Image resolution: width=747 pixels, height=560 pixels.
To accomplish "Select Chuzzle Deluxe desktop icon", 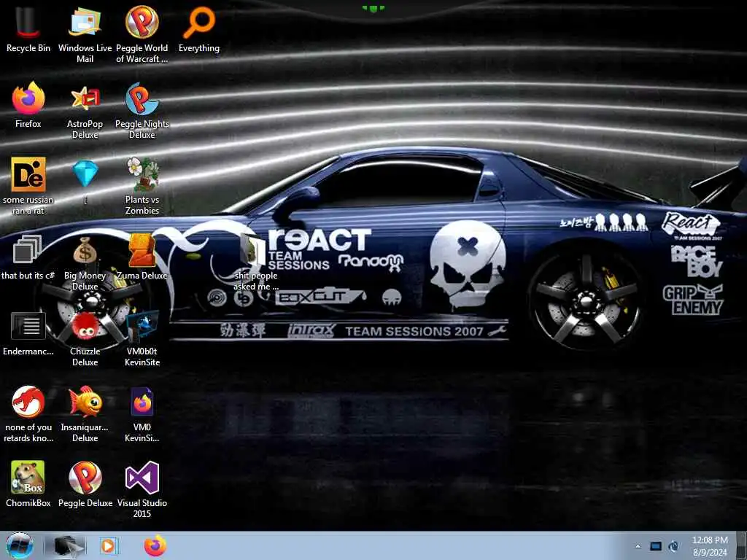I will (x=85, y=338).
